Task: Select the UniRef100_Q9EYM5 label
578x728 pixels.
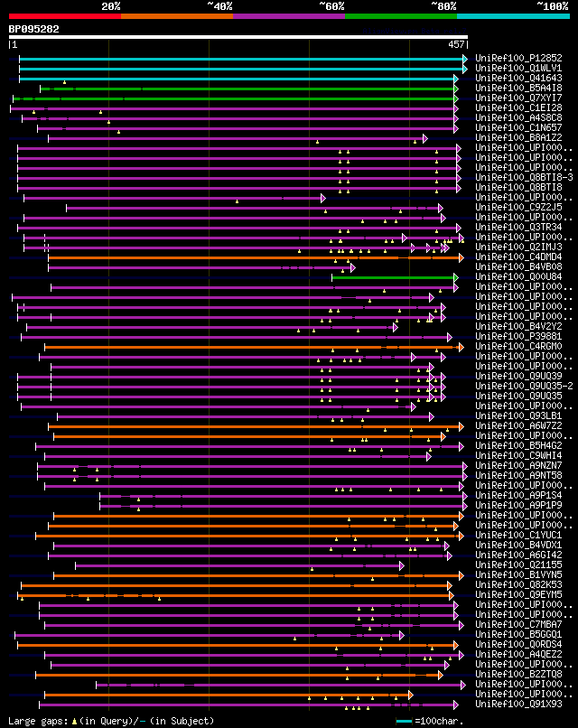Action: 518,594
